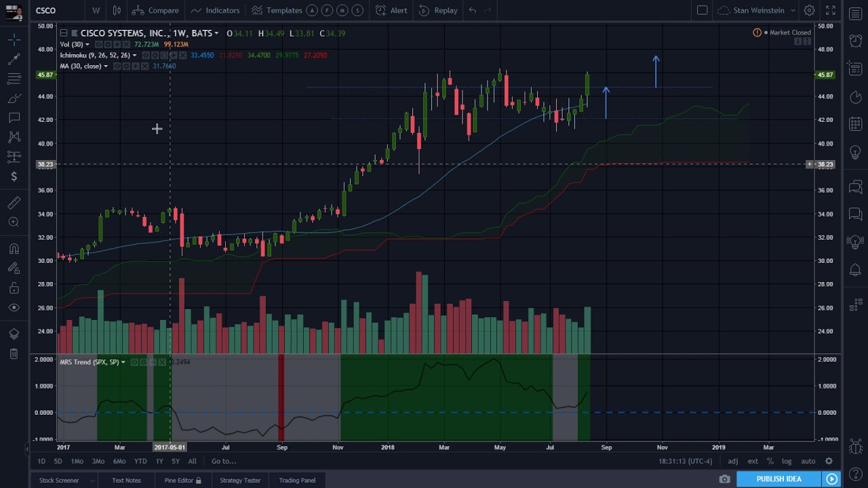Click the select layout square icon
Viewport: 868px width, 488px height.
point(703,10)
